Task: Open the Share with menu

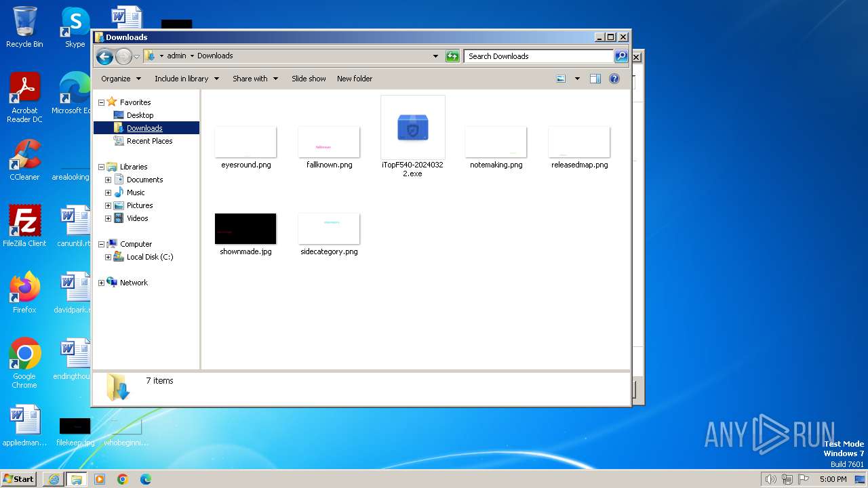Action: pos(256,79)
